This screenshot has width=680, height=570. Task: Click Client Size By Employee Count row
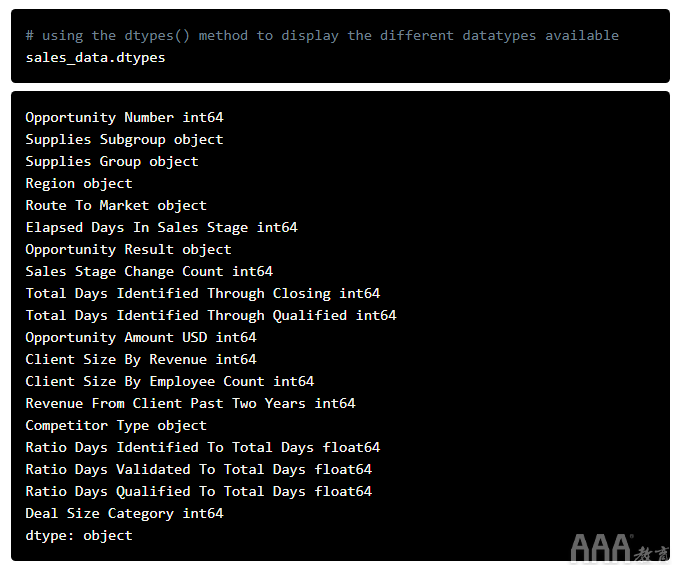pyautogui.click(x=170, y=382)
